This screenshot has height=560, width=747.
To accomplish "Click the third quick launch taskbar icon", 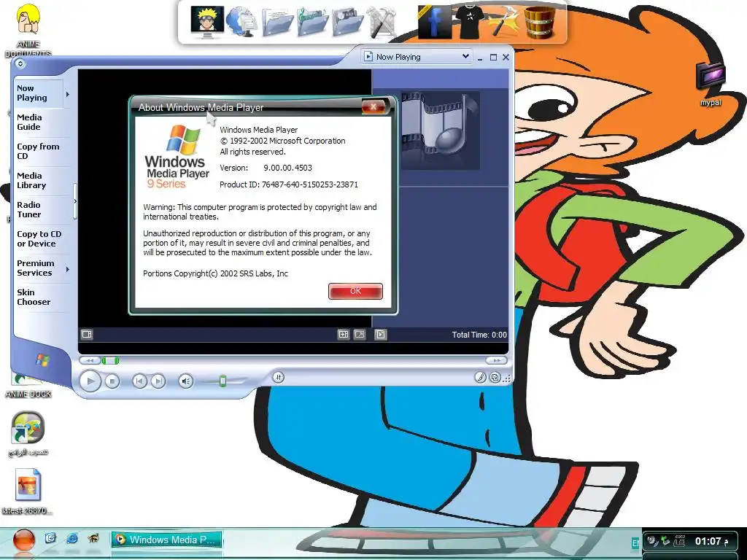I will click(94, 539).
